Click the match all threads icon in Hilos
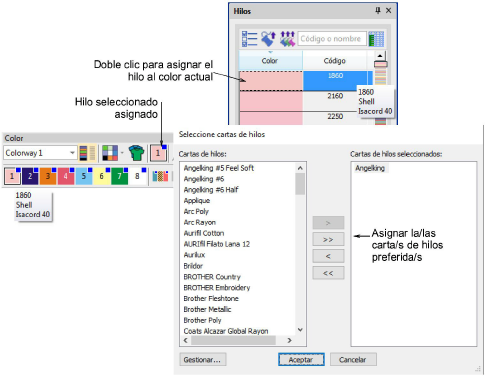The image size is (485, 388). point(287,39)
